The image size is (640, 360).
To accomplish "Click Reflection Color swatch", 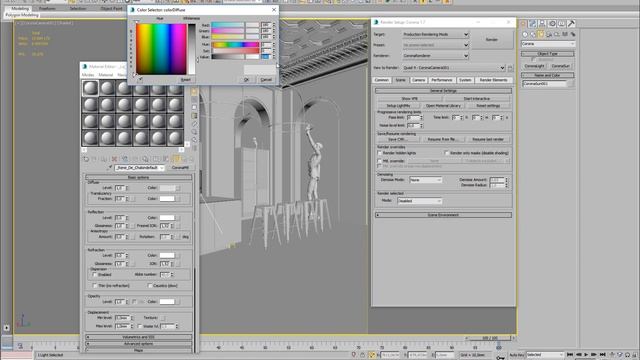I will point(167,218).
